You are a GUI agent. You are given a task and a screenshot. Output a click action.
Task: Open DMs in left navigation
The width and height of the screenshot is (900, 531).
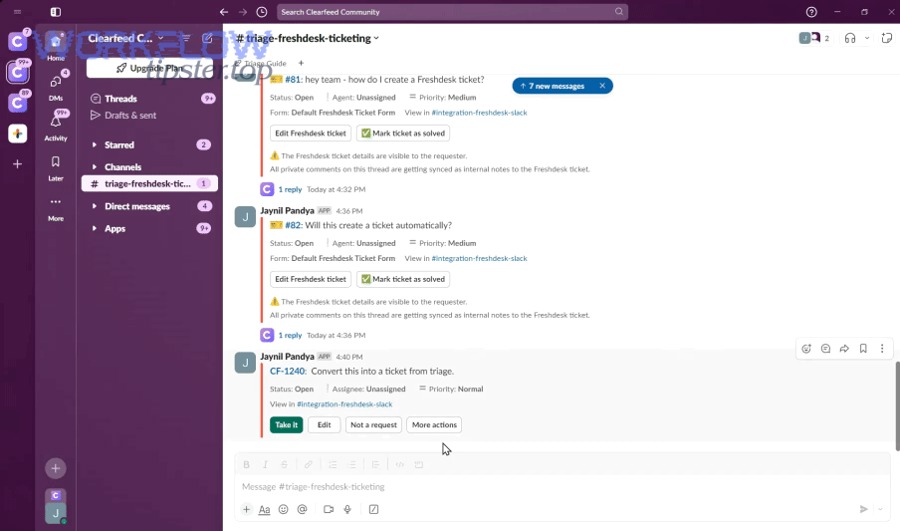click(56, 86)
